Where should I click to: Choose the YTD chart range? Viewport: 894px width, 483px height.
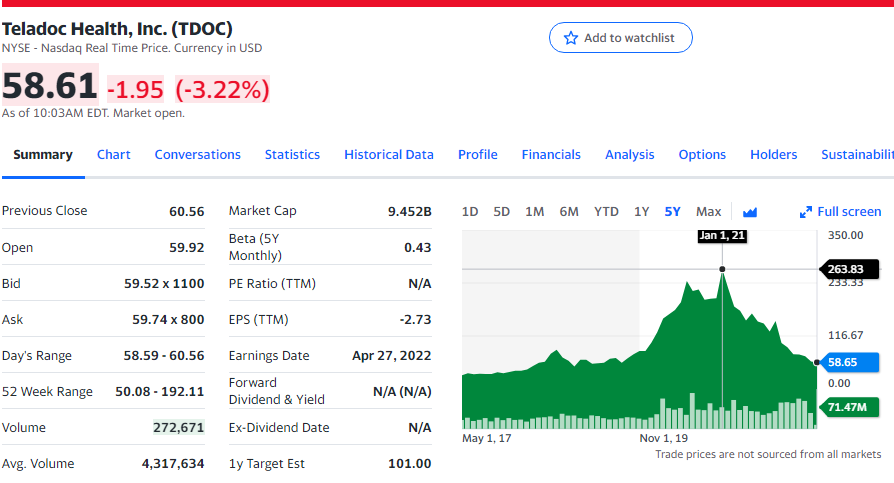point(606,212)
